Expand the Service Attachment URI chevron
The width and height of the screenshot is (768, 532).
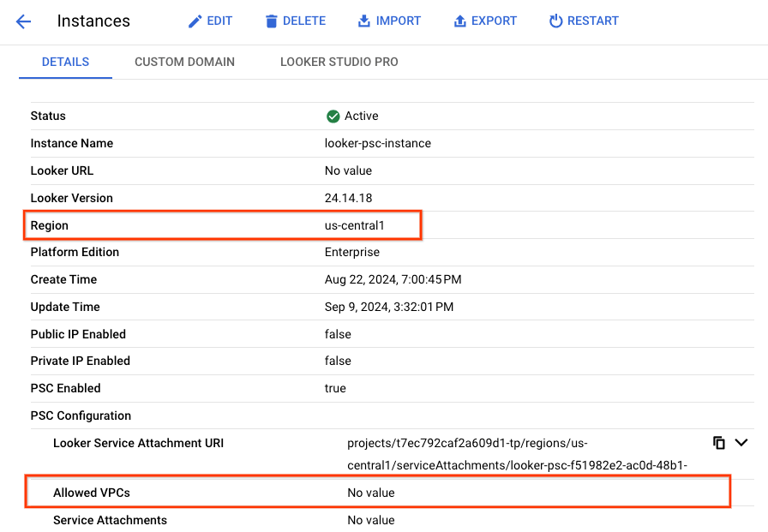click(742, 443)
